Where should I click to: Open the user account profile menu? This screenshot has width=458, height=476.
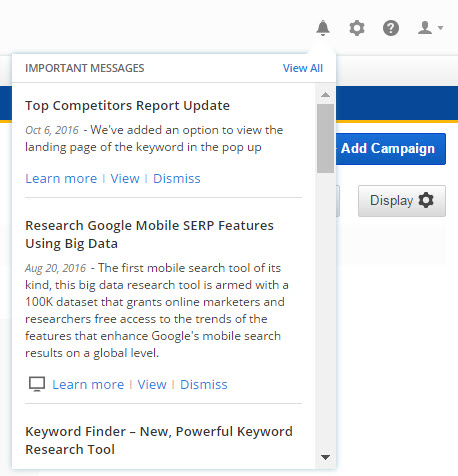tap(430, 28)
